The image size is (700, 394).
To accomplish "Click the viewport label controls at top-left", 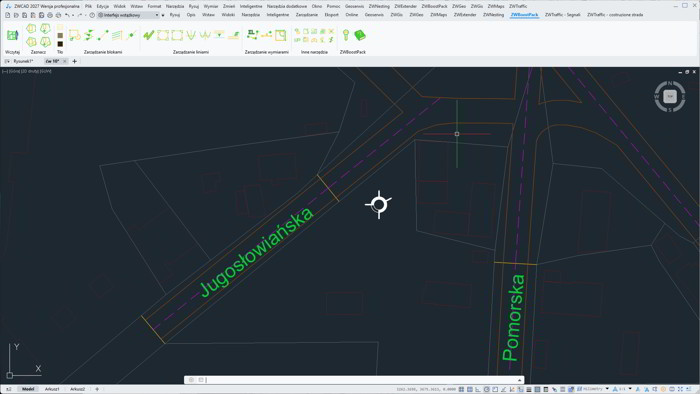I will (x=27, y=71).
